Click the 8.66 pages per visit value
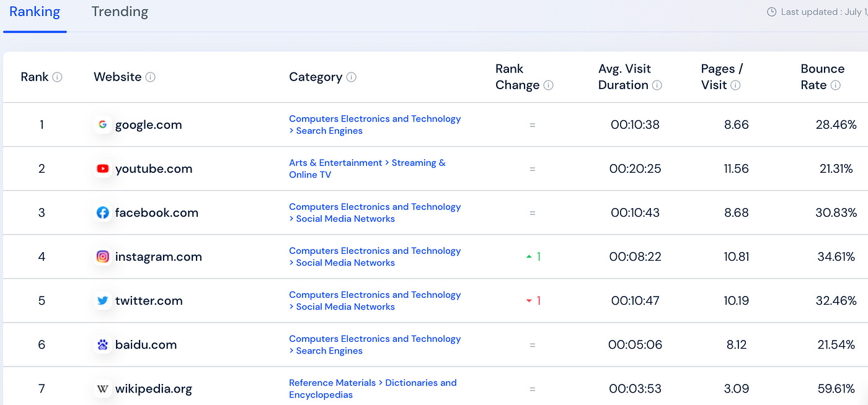The width and height of the screenshot is (868, 405). [x=737, y=124]
